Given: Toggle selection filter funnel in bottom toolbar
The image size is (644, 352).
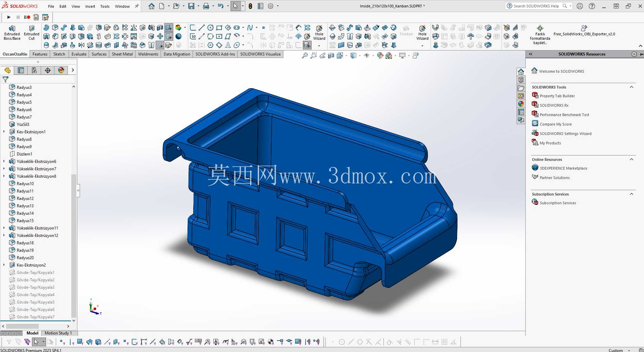Looking at the screenshot, I should [x=9, y=342].
